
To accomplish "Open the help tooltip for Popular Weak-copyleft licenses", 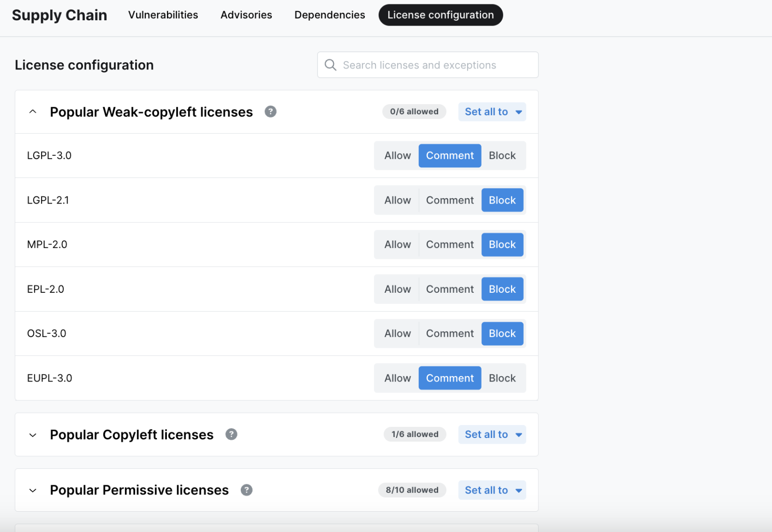I will 271,111.
